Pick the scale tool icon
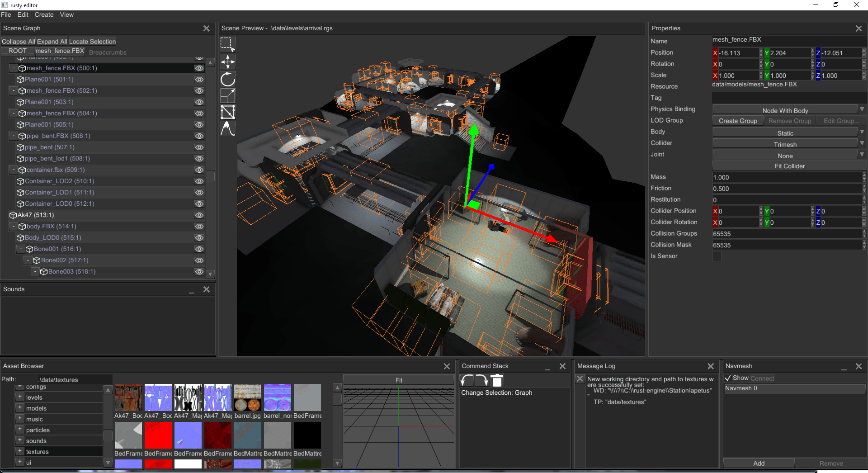Screen dimensions: 868x473 228,96
